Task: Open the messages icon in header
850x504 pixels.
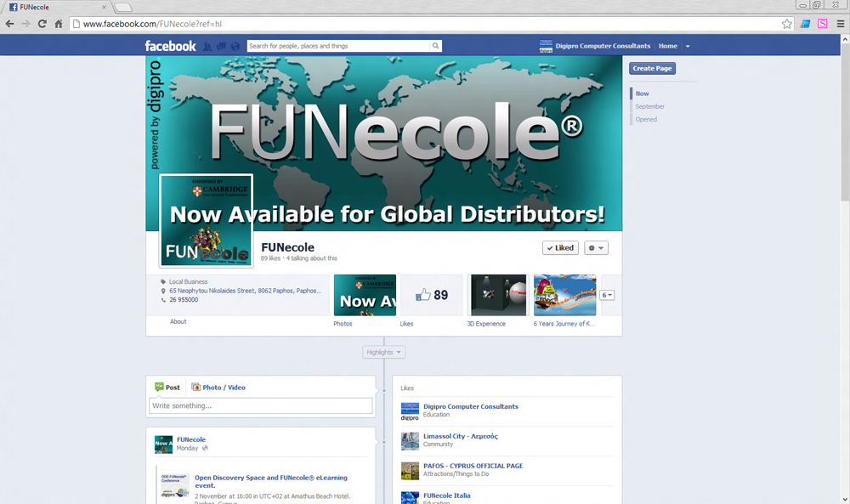Action: coord(221,46)
